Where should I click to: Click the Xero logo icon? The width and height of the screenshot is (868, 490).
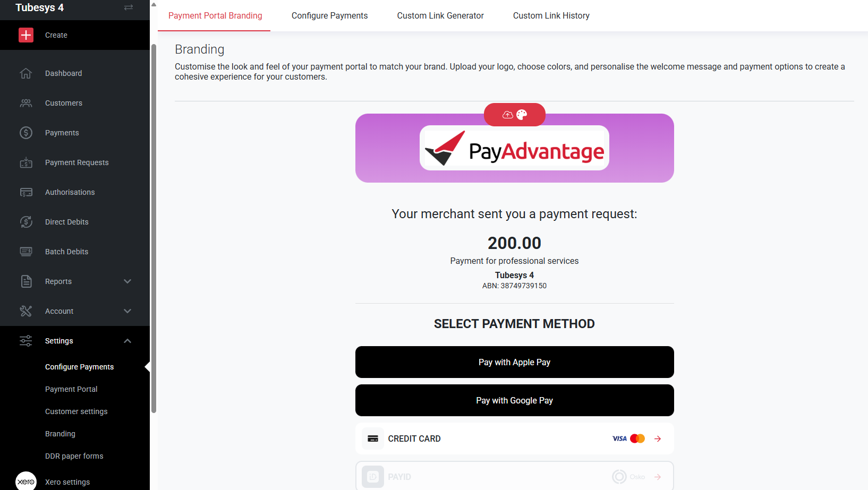tap(26, 482)
